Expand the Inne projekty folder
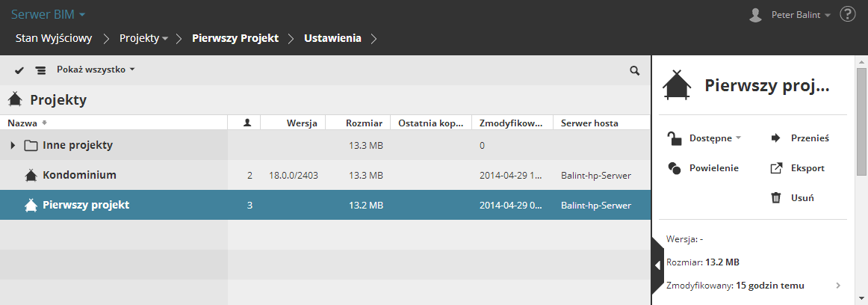868x305 pixels. 13,145
